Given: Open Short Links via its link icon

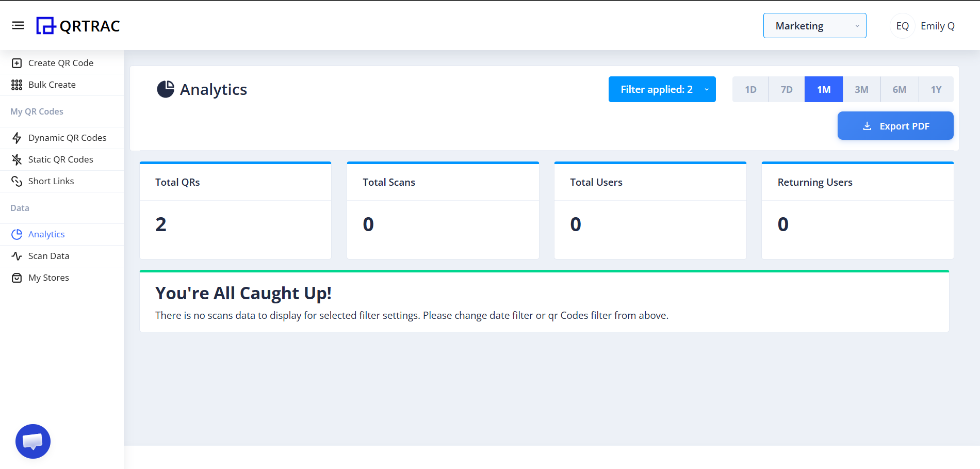Looking at the screenshot, I should pos(17,181).
